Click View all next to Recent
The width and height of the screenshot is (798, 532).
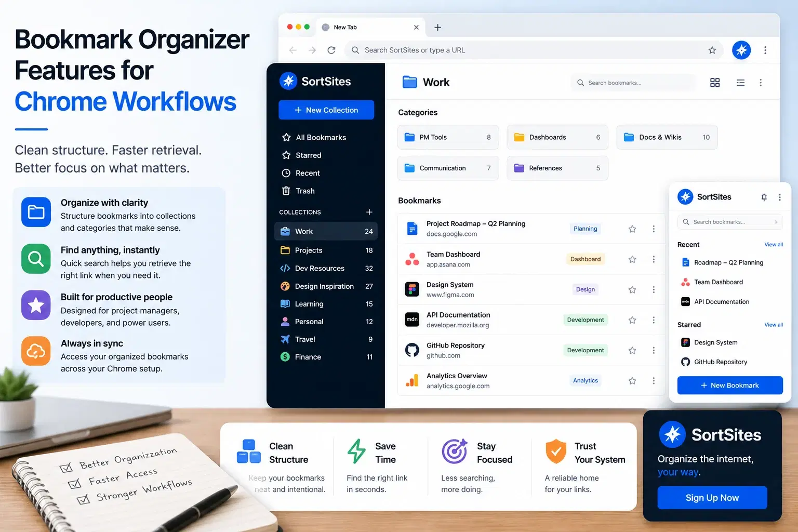tap(774, 245)
